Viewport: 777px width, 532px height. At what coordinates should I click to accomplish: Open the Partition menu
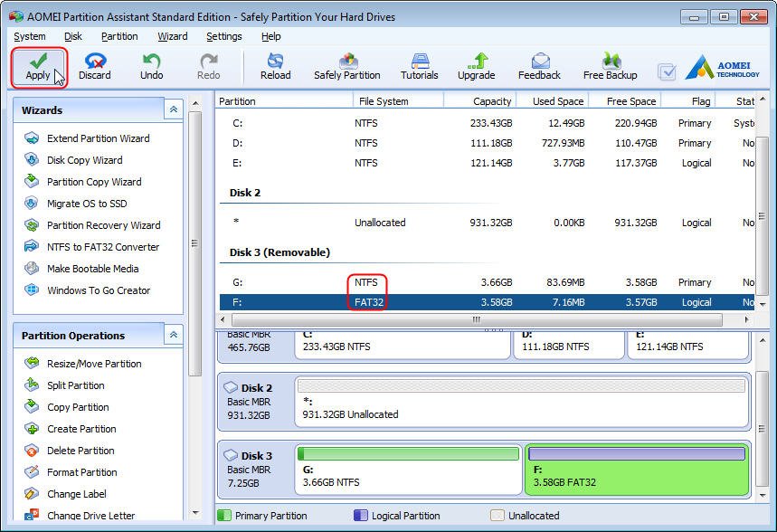(119, 36)
